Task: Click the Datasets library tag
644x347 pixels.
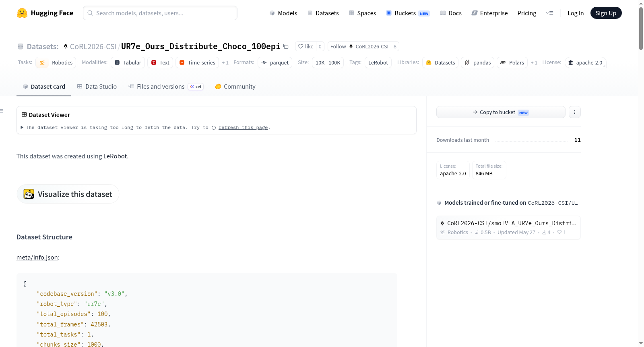Action: click(440, 62)
